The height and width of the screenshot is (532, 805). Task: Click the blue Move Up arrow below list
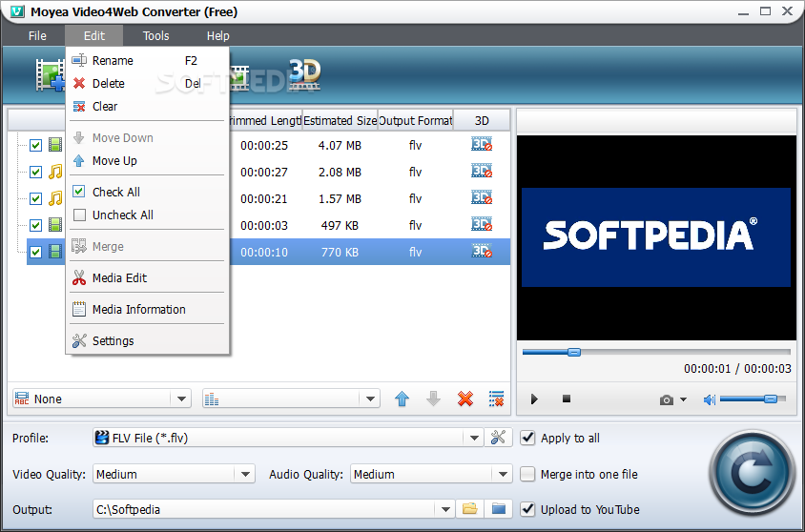tap(402, 399)
